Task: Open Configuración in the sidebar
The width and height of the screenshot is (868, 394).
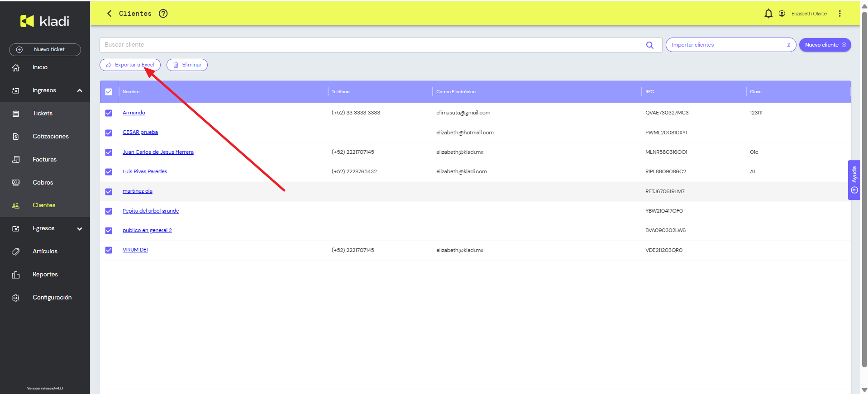Action: (52, 297)
